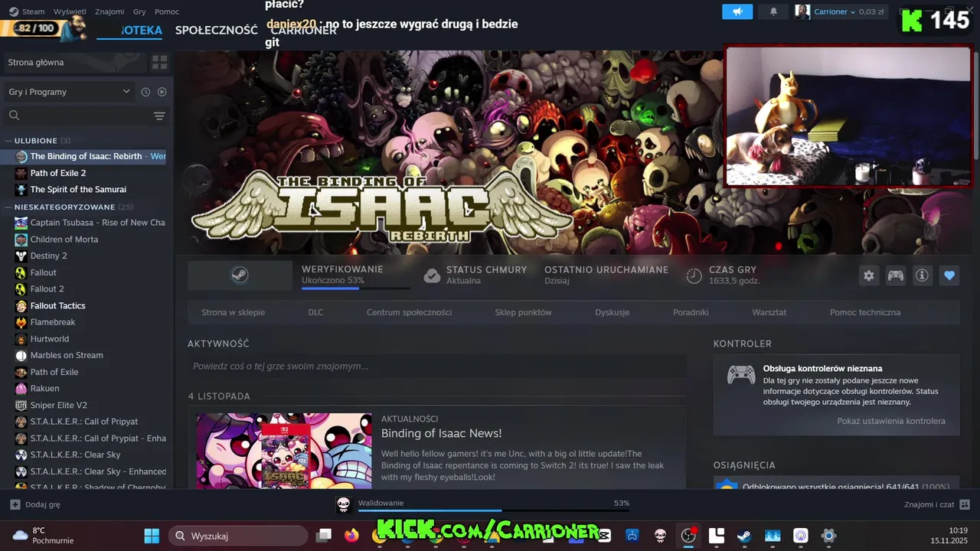Switch to the SPOŁECZNOŚĆ tab
Image resolution: width=980 pixels, height=551 pixels.
click(216, 30)
